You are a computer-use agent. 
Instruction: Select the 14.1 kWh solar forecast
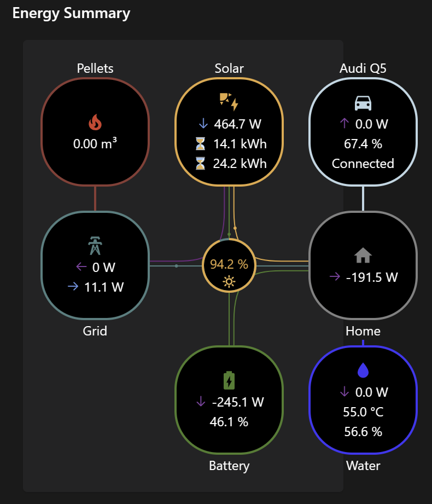240,144
